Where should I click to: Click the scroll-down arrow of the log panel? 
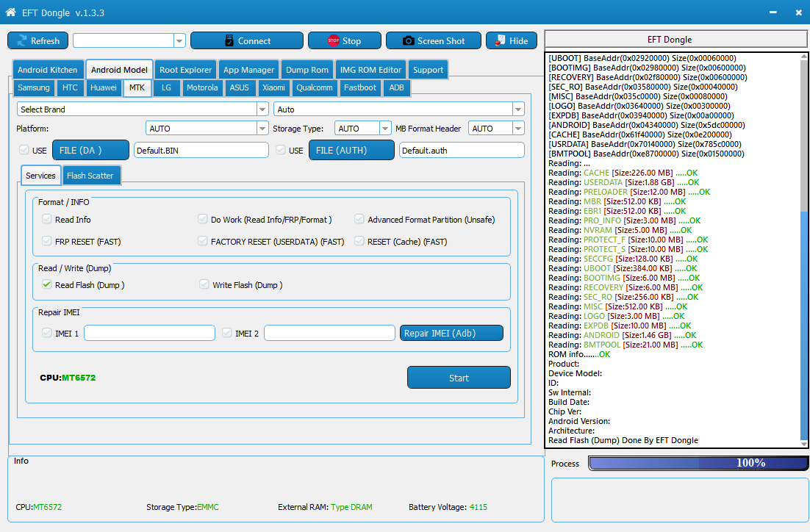click(x=804, y=444)
